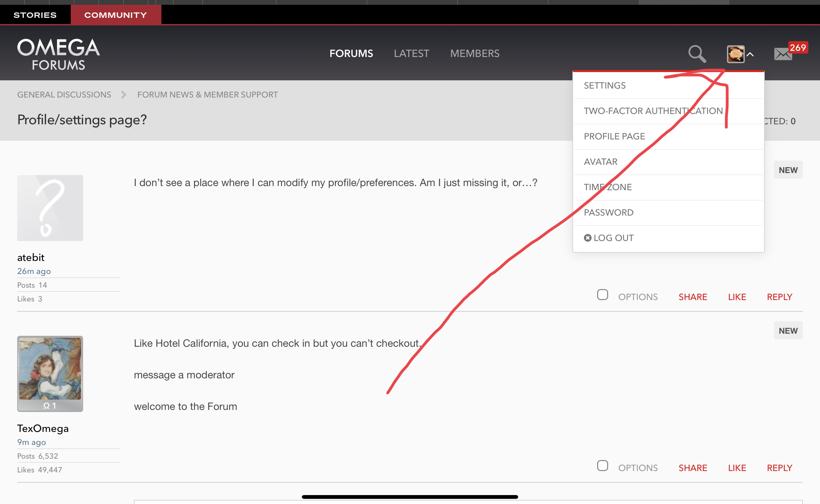Click the search magnifier icon
Image resolution: width=820 pixels, height=504 pixels.
pyautogui.click(x=697, y=54)
